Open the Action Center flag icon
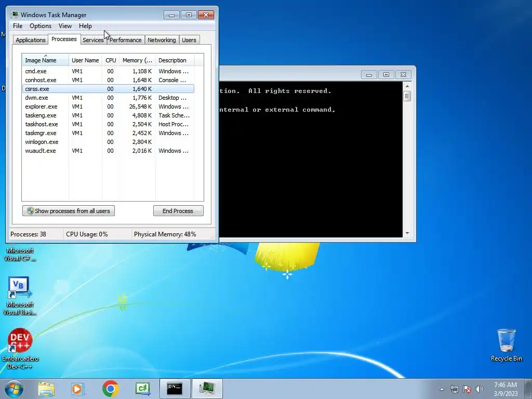Screen dimensions: 532x399 (x=467, y=389)
